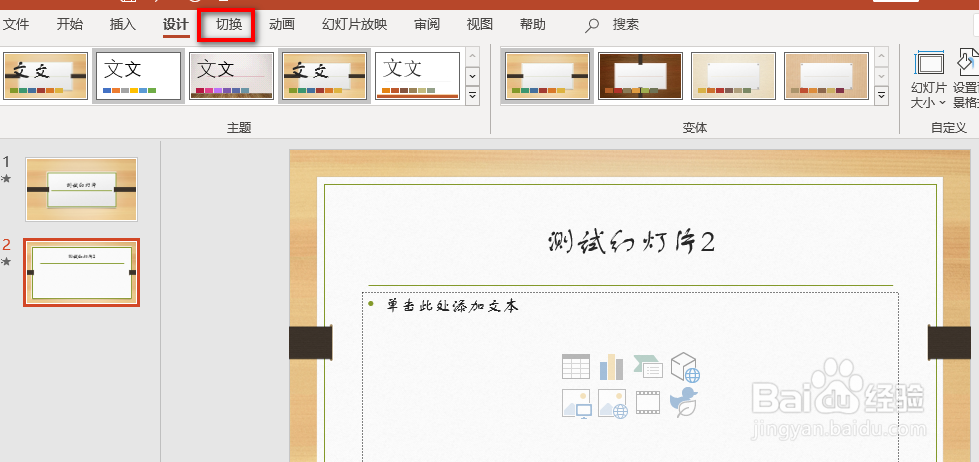Click the 单击此处添加文本 placeholder
The height and width of the screenshot is (462, 979).
(452, 306)
